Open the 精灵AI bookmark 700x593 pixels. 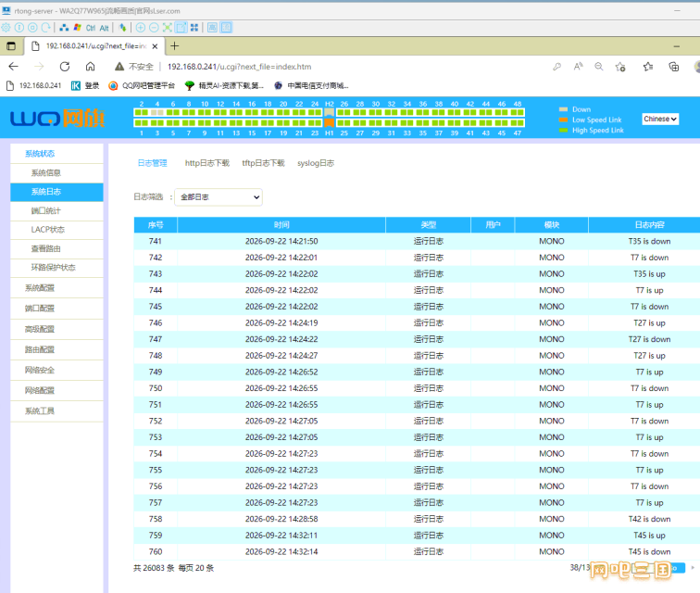225,85
